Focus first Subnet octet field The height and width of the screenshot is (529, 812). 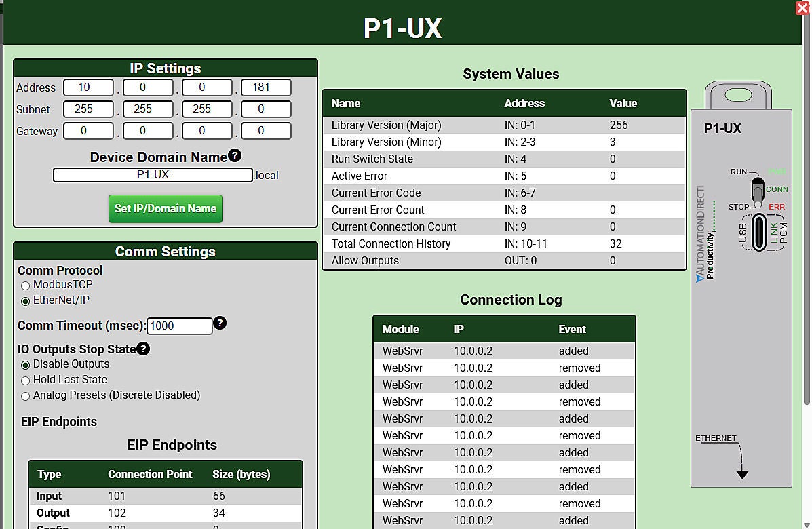tap(89, 109)
